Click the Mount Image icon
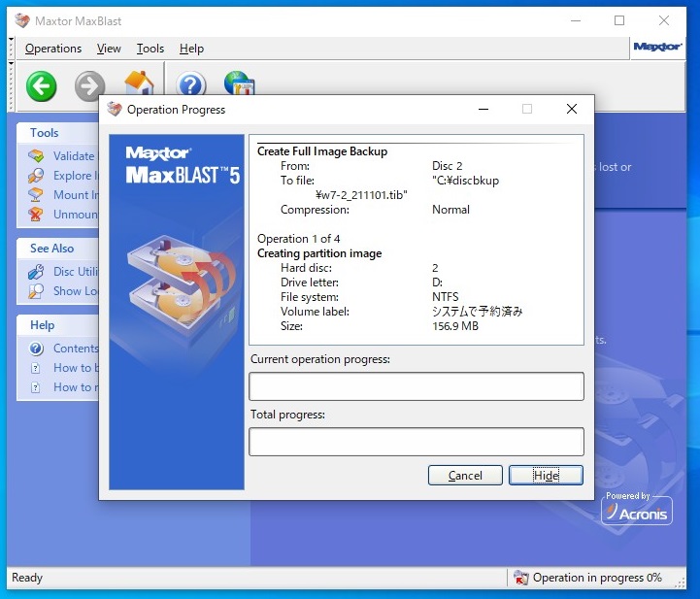The height and width of the screenshot is (599, 700). (36, 194)
